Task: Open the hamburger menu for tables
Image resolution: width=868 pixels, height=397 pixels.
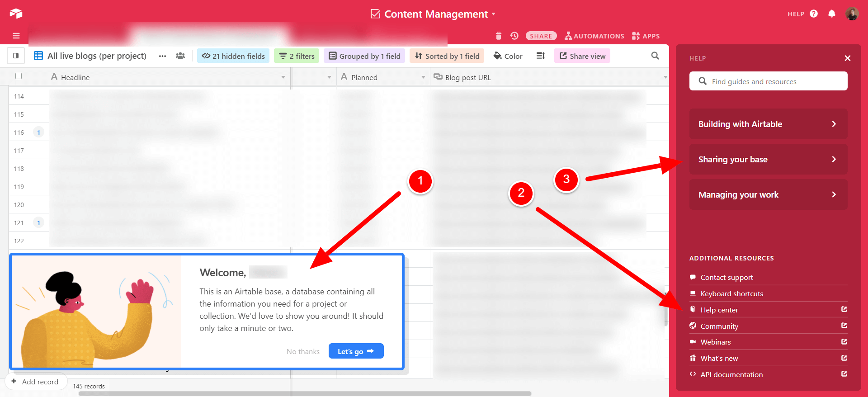Action: click(16, 36)
